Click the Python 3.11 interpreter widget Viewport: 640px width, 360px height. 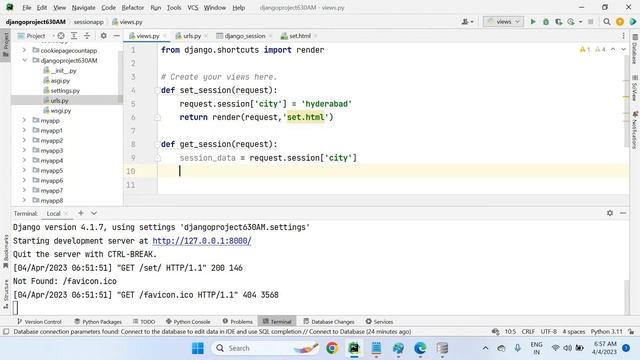click(607, 332)
